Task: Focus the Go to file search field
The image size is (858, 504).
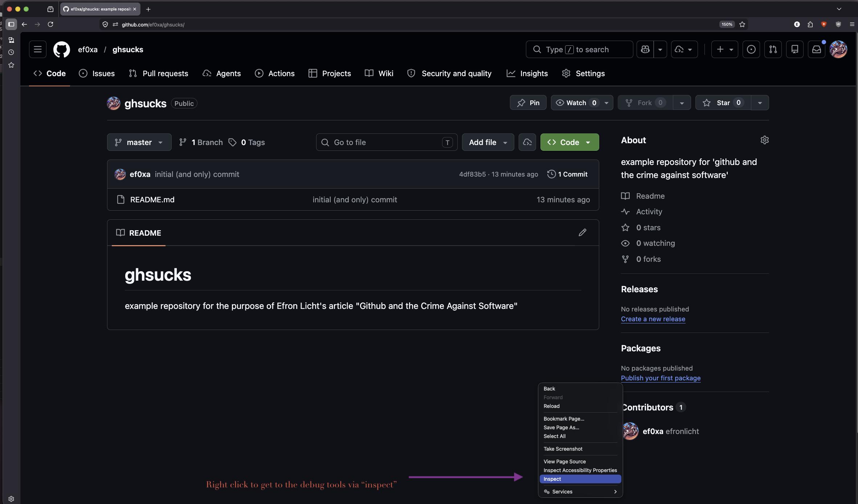Action: pyautogui.click(x=387, y=142)
